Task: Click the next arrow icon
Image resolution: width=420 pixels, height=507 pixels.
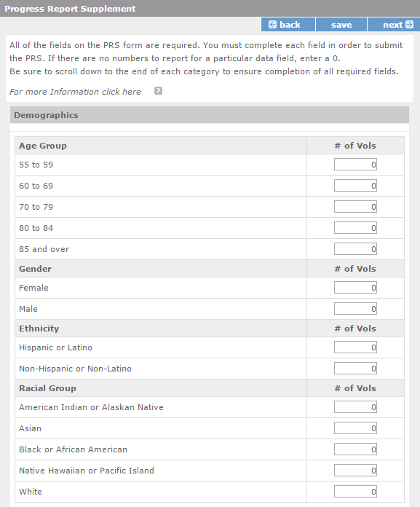Action: point(409,25)
